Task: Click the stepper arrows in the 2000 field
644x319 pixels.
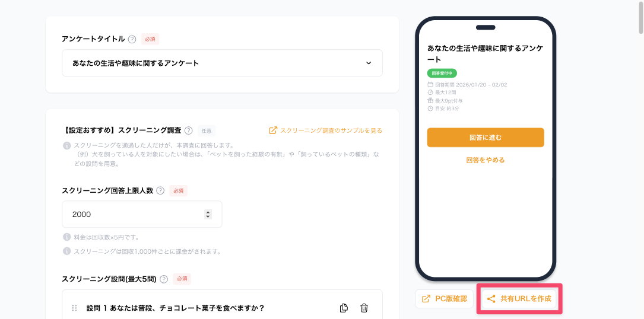Action: coord(208,214)
